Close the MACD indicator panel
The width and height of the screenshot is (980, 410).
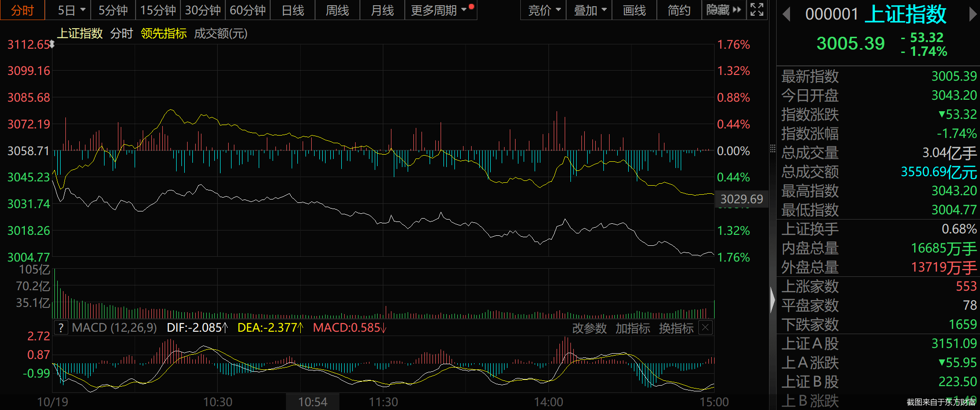pyautogui.click(x=706, y=327)
